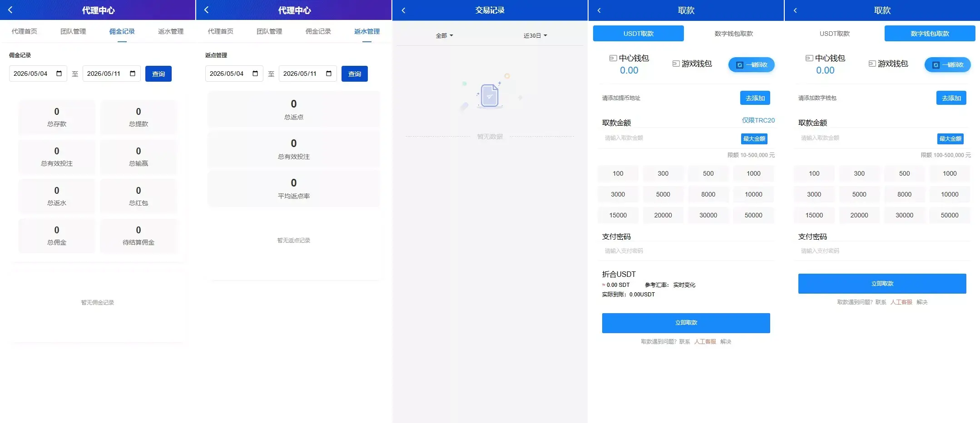Choose 100 amount on USDT withdrawal screen
Viewport: 980px width, 423px height.
[618, 173]
